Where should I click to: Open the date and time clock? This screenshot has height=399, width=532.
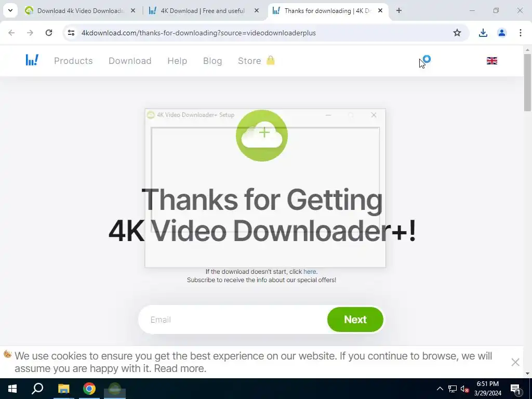click(487, 389)
